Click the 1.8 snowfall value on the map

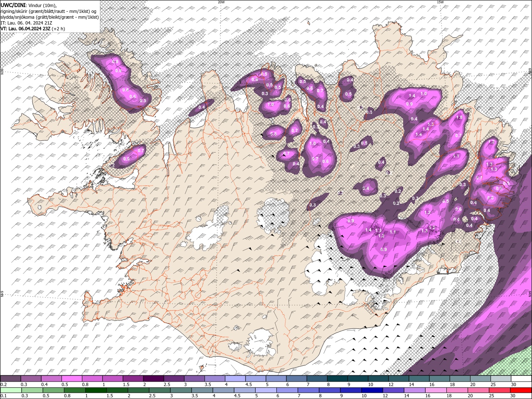click(459, 118)
